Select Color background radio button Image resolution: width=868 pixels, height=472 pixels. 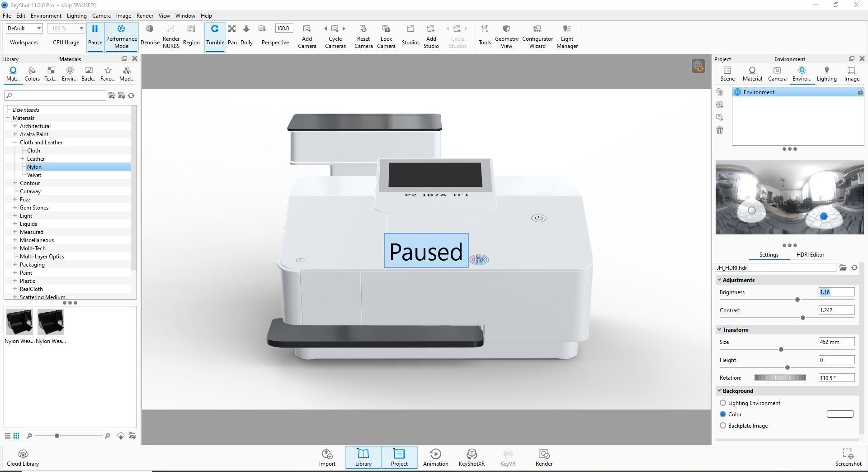[x=723, y=415]
